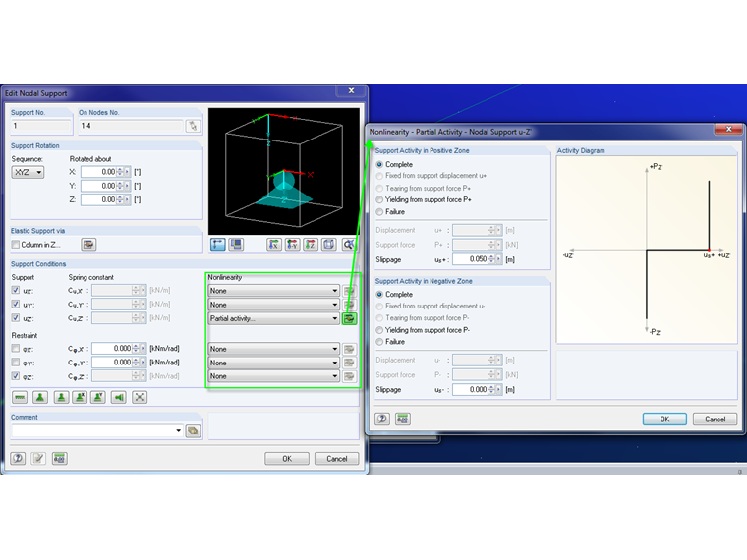Click the rendering mode icon below the 3D preview
Viewport: 747px width, 560px height.
tap(236, 245)
